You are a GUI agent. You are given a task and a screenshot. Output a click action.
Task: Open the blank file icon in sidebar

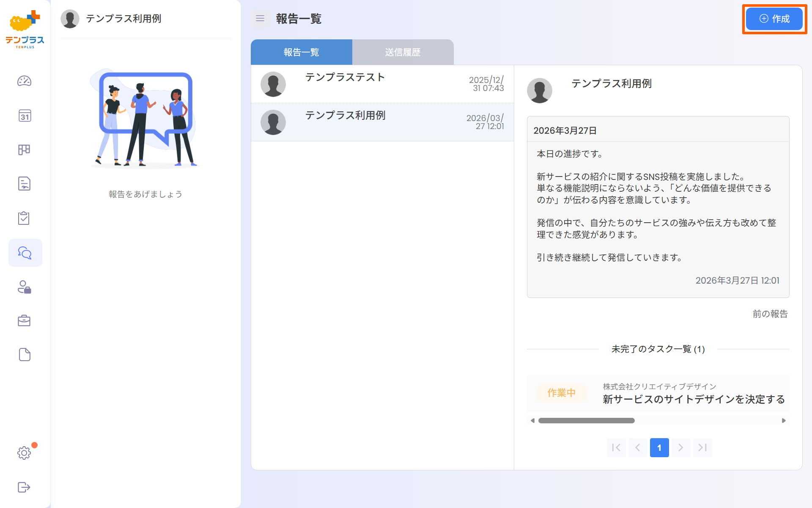(x=25, y=355)
